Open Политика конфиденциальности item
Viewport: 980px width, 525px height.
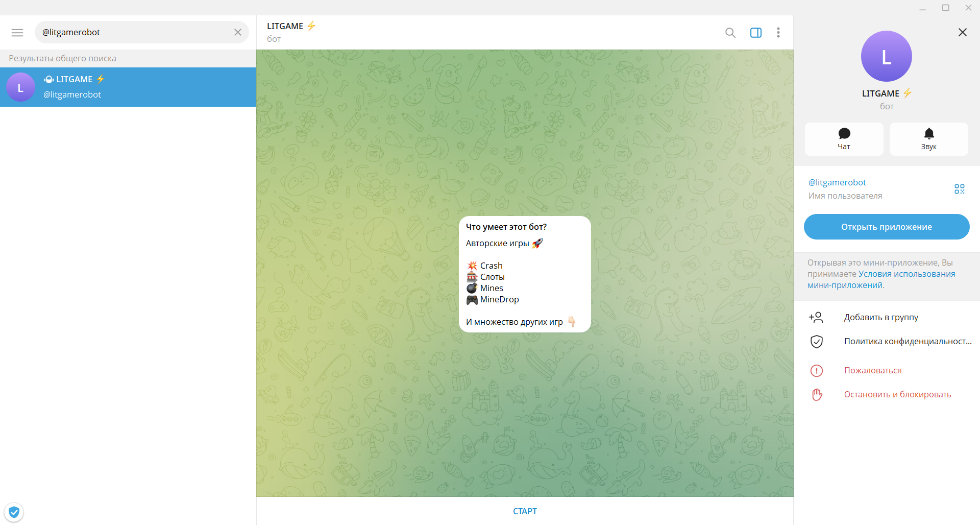point(887,341)
